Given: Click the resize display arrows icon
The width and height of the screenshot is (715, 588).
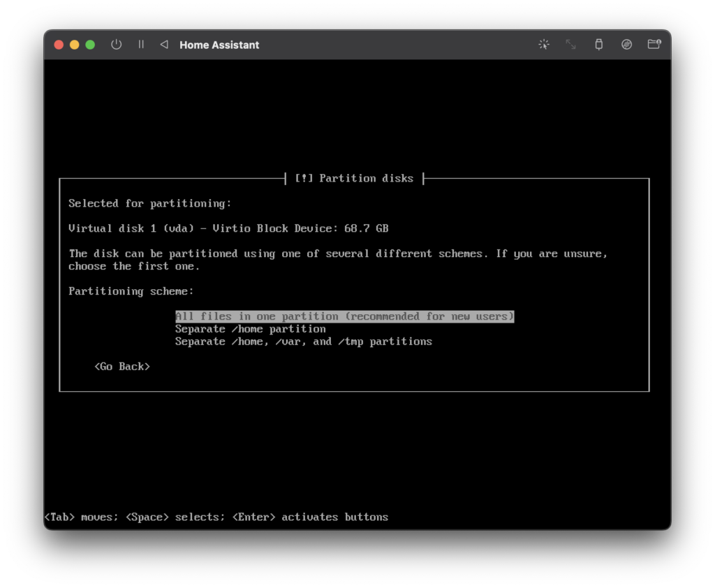Looking at the screenshot, I should (x=571, y=45).
